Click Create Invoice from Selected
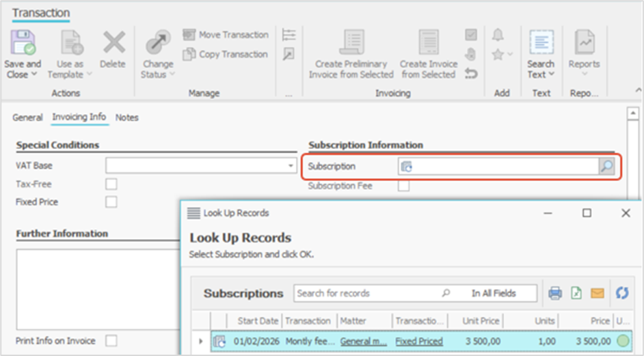The image size is (644, 356). pos(428,53)
